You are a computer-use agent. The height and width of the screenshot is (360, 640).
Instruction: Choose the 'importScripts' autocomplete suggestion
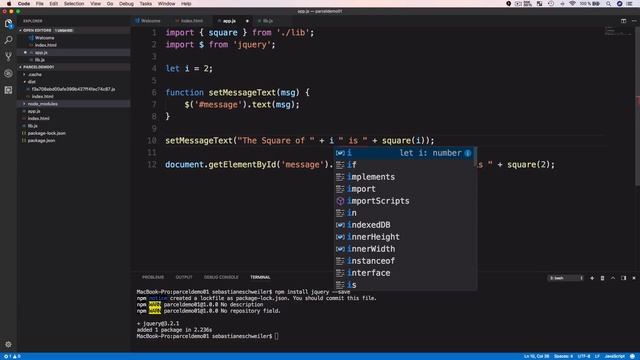[405, 201]
